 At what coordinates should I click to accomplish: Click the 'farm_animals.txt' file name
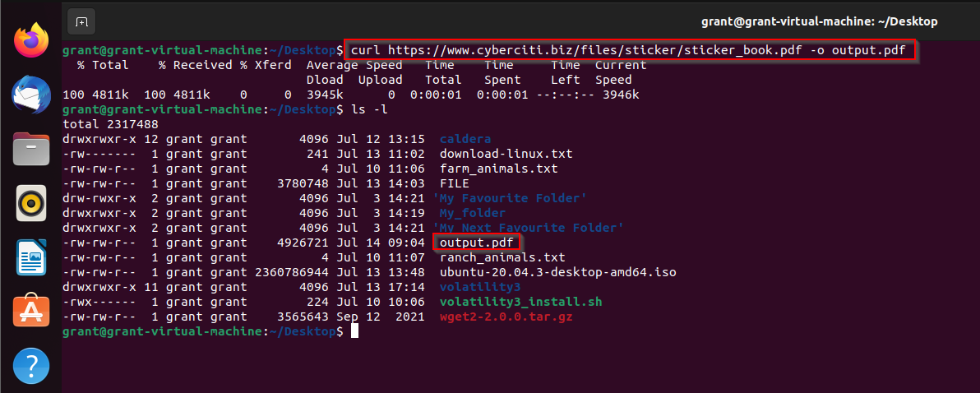(499, 169)
